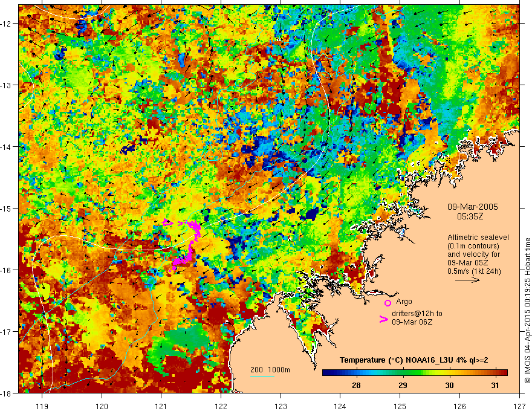Click the longitude '124' axis label

(x=340, y=406)
